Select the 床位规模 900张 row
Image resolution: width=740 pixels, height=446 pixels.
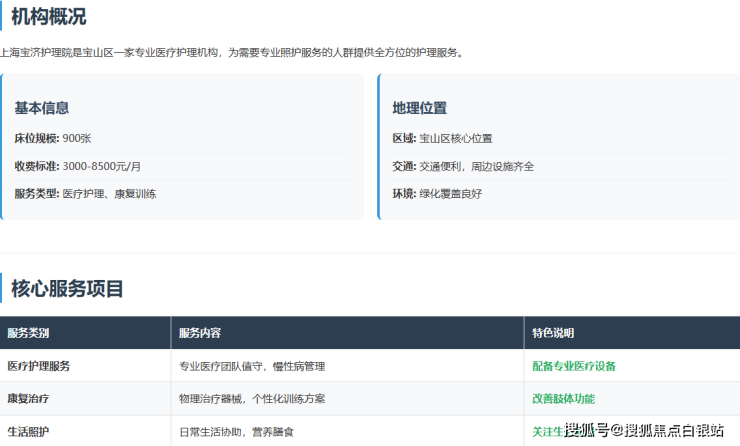52,138
